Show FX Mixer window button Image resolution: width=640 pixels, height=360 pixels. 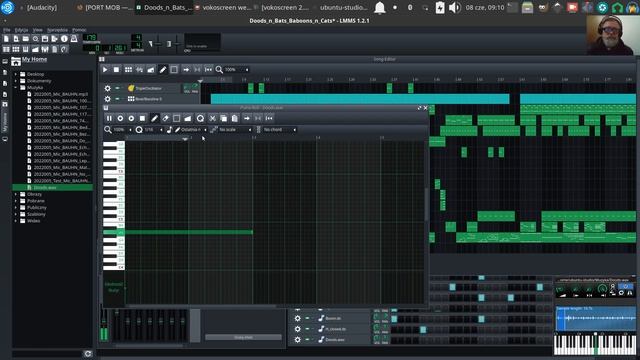click(x=45, y=49)
